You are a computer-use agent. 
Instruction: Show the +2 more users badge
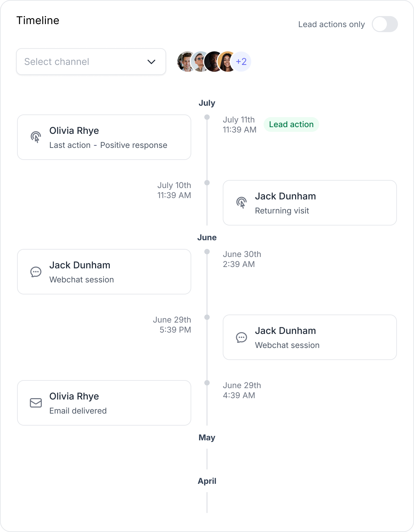[x=241, y=62]
